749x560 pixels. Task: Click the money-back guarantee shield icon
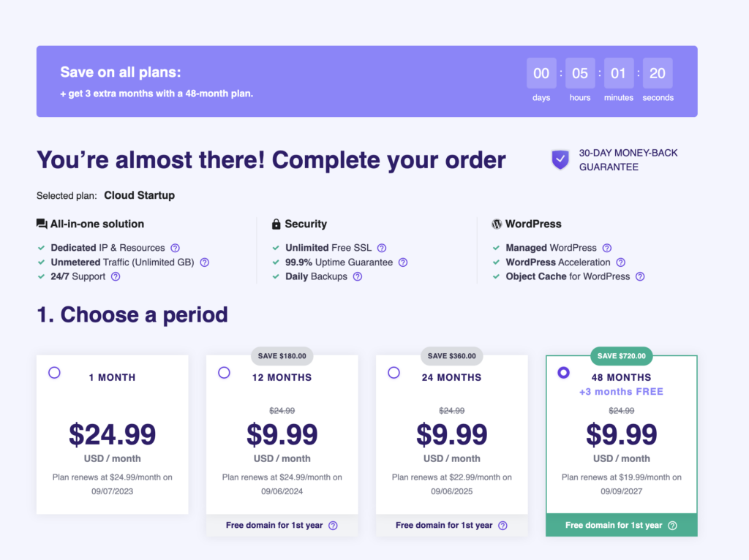point(560,159)
